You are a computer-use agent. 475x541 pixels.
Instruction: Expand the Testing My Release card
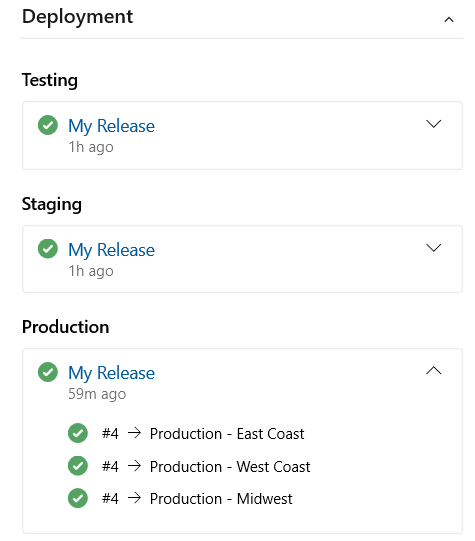point(434,124)
